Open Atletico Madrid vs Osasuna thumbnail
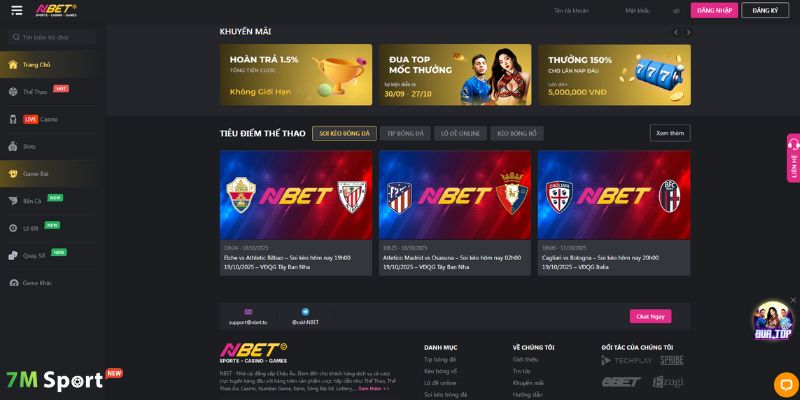The image size is (800, 400). coord(455,195)
